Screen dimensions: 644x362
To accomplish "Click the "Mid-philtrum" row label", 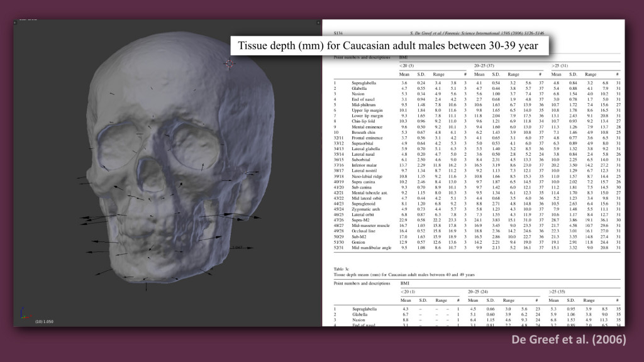I will pos(364,105).
